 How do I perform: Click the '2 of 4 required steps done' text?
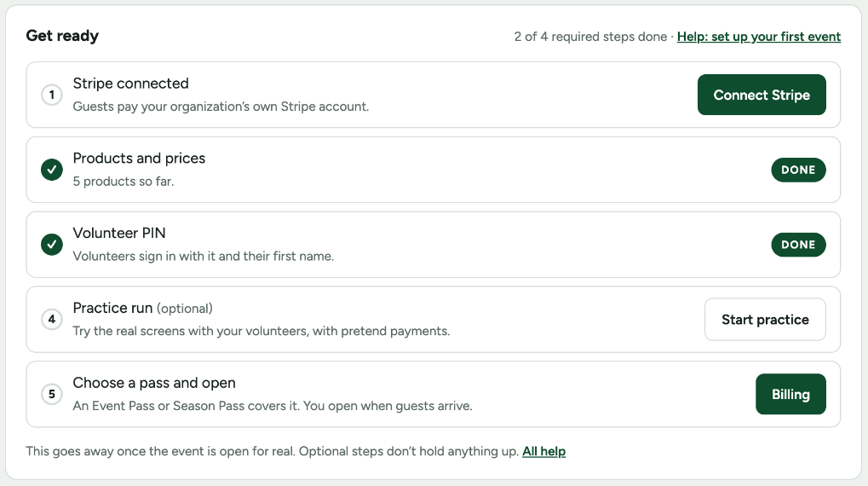[x=590, y=37]
